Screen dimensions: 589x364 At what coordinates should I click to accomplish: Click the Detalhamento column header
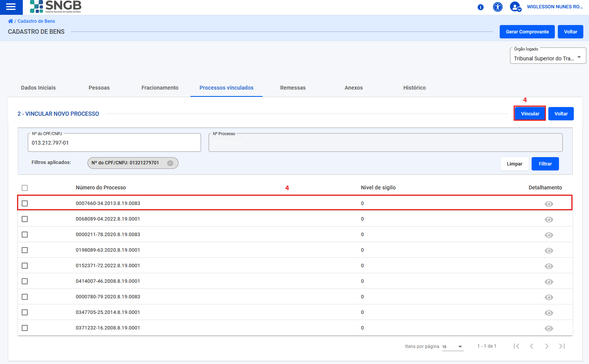pyautogui.click(x=545, y=188)
